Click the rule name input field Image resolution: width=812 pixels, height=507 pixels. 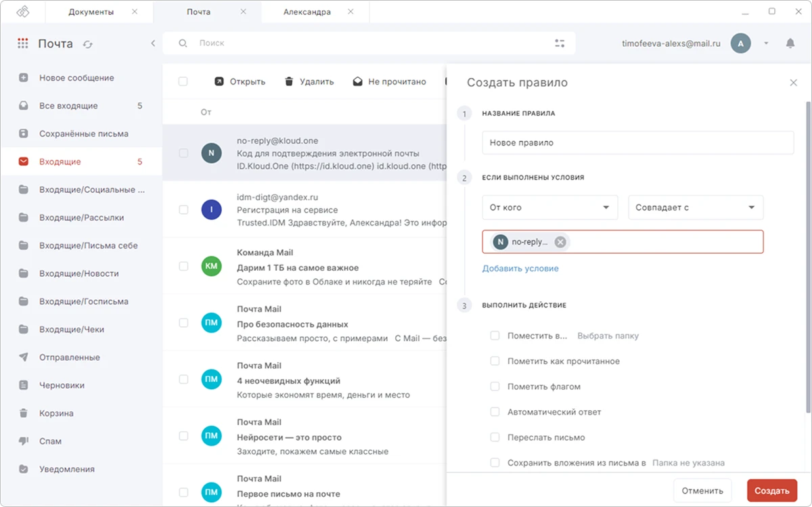(x=637, y=143)
